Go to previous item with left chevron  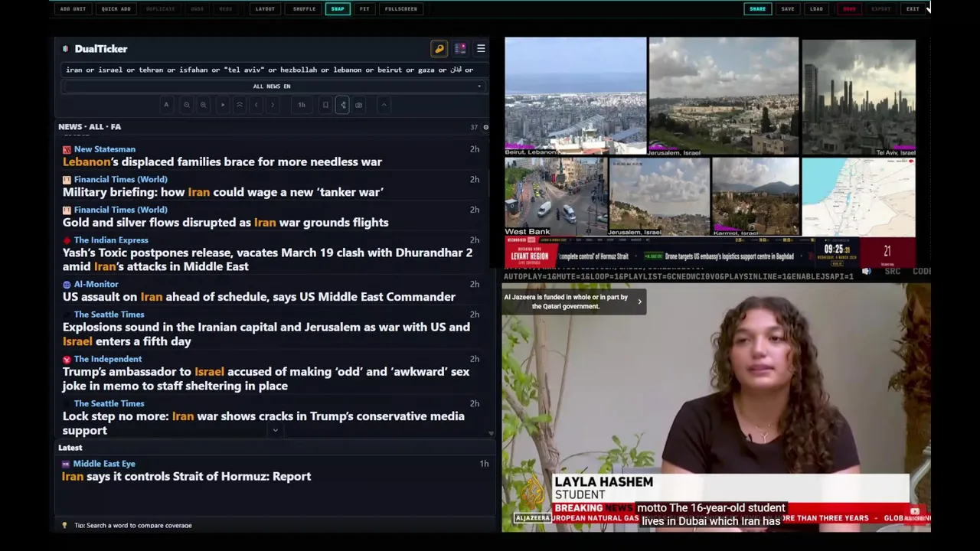coord(256,105)
